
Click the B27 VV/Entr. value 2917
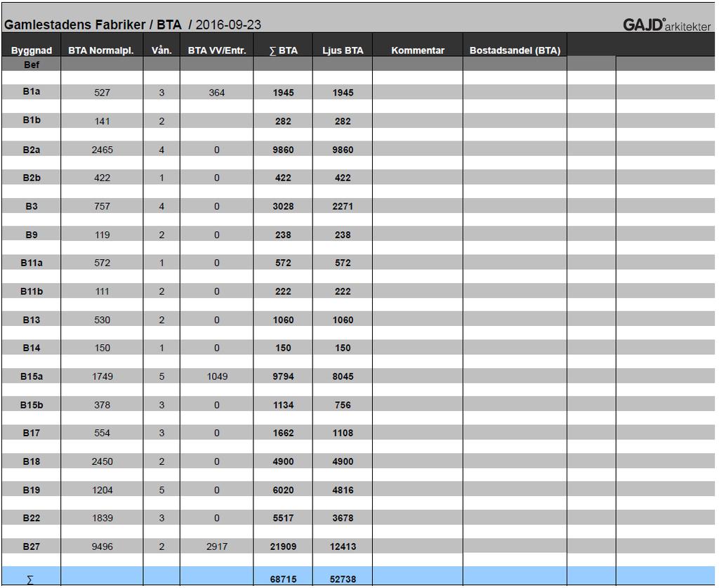click(x=217, y=547)
